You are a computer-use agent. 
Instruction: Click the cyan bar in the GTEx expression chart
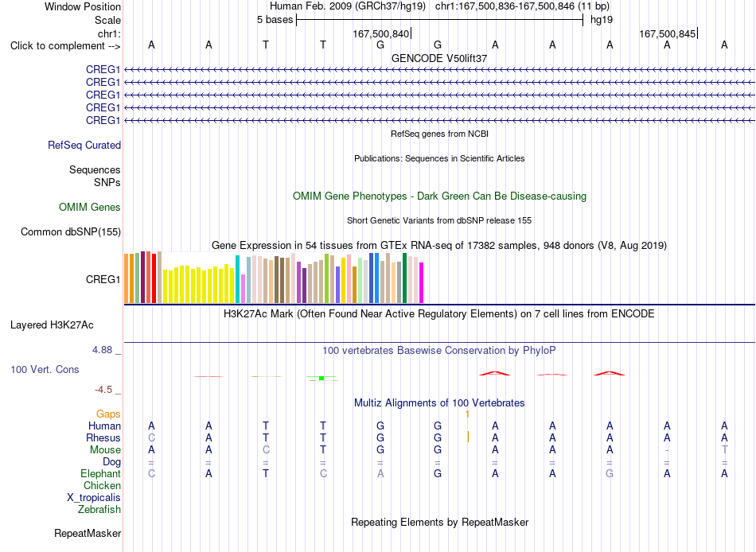point(237,279)
